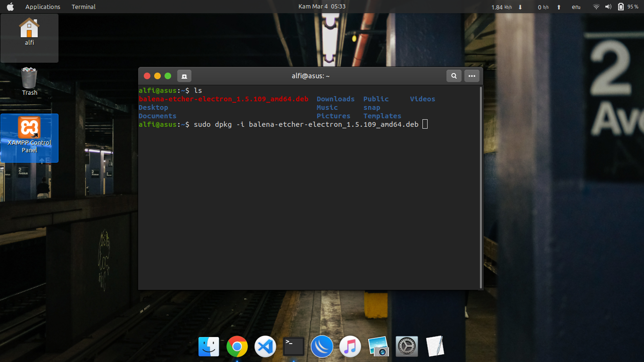Click the Apple logo in top bar
644x362 pixels.
coord(10,7)
